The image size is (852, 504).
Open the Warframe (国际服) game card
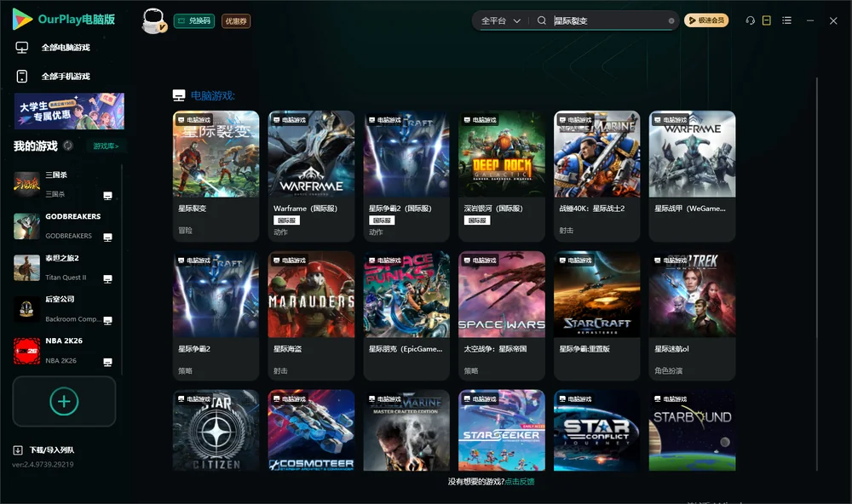[311, 176]
